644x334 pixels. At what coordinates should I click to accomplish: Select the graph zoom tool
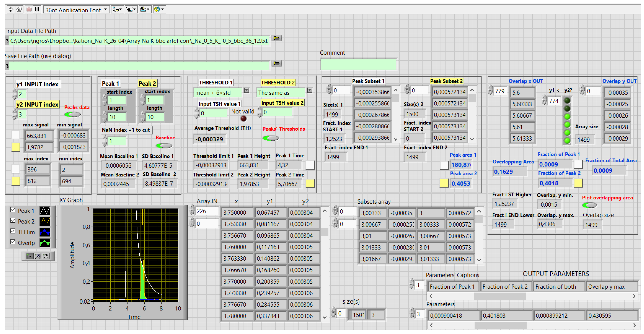(38, 256)
